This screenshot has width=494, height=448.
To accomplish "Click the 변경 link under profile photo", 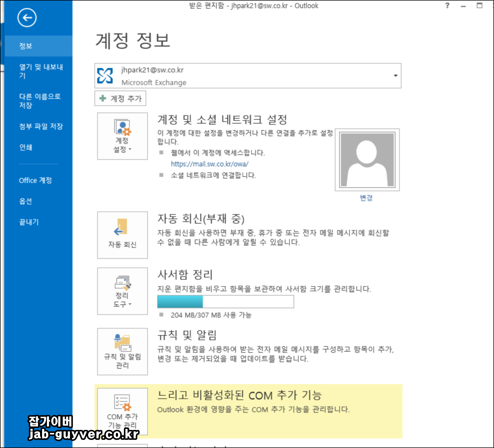I will tap(366, 198).
